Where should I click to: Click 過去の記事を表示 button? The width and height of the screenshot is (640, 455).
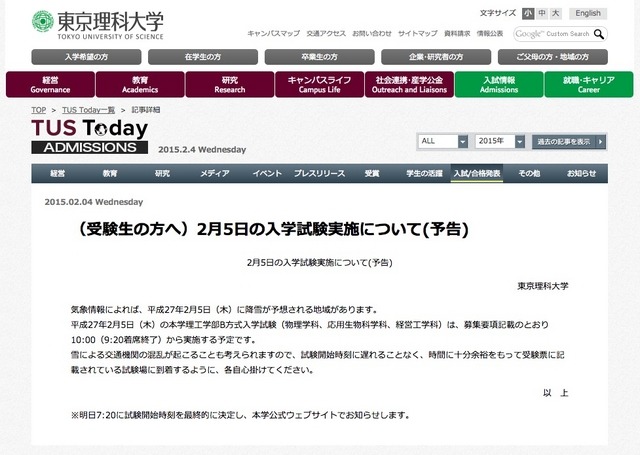[569, 141]
